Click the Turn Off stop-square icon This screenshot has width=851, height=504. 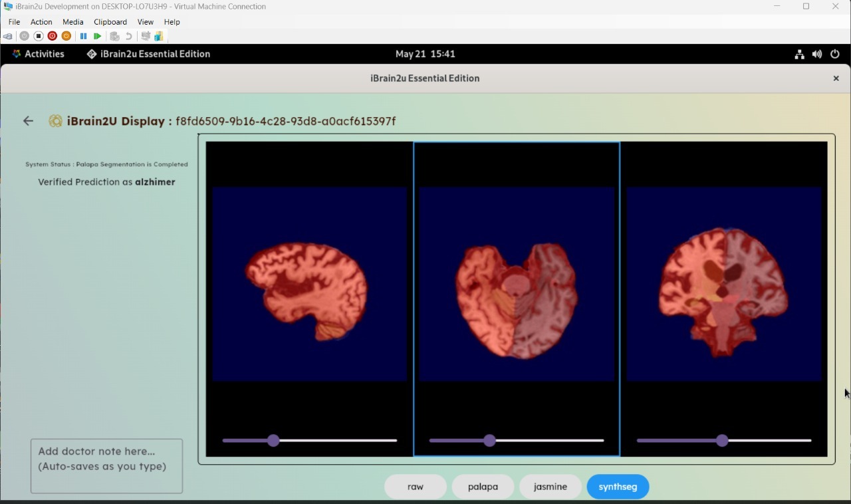pos(39,36)
